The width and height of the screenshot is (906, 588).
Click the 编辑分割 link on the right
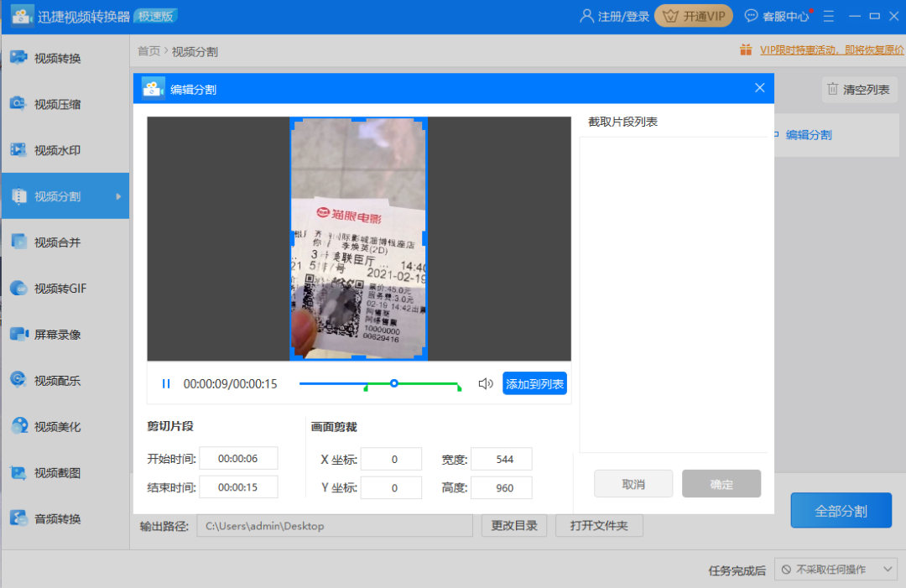pyautogui.click(x=809, y=135)
